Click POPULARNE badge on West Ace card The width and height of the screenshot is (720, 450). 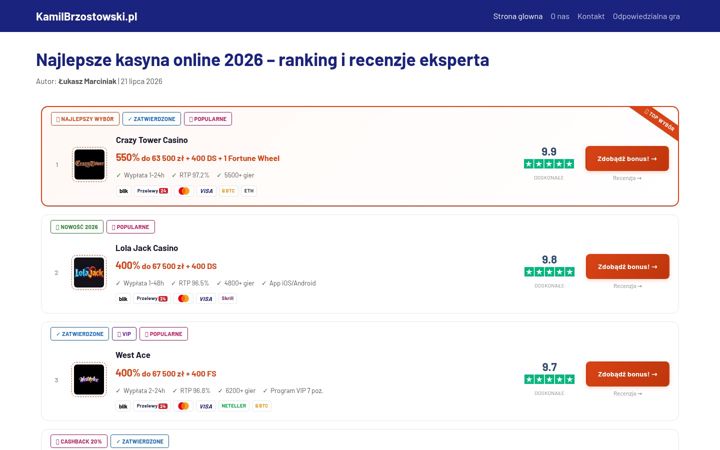(163, 334)
